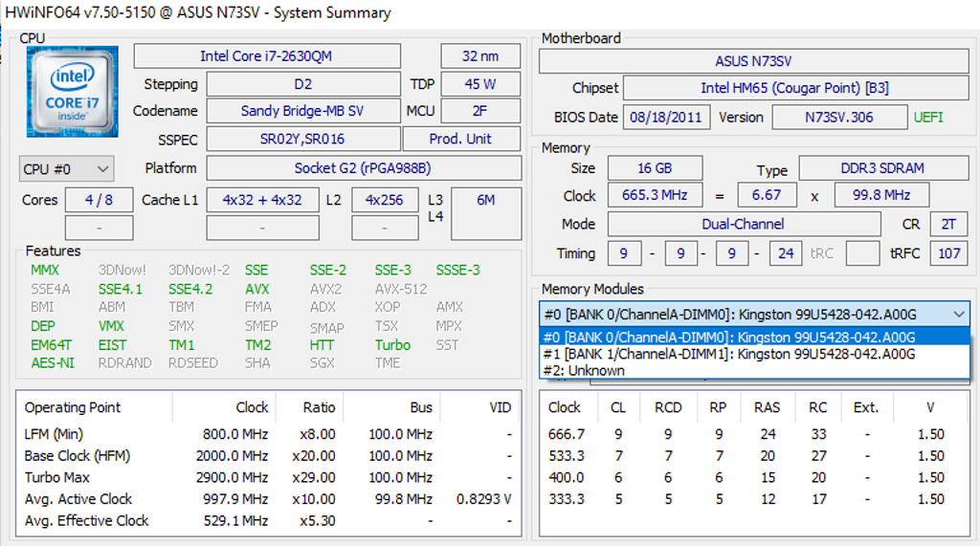Click the Codename field Sandy Bridge-MB SV
Image resolution: width=980 pixels, height=546 pixels.
coord(303,111)
